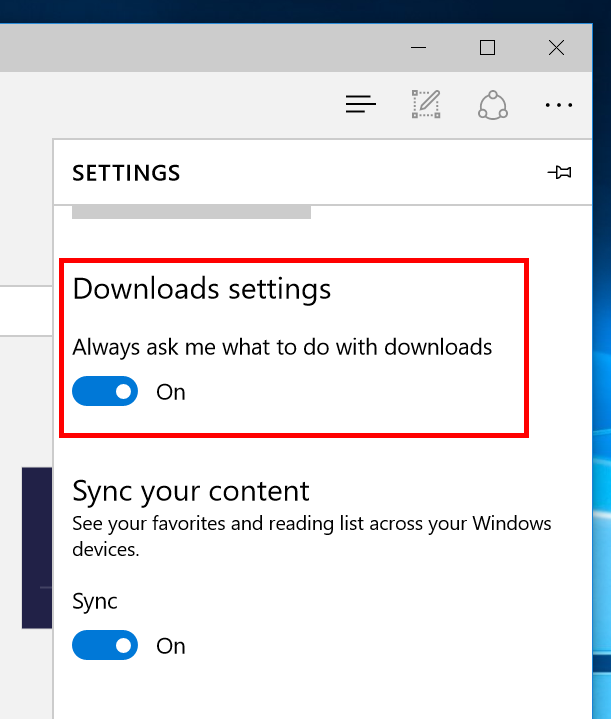Click the Make a Web Note icon
611x719 pixels.
(x=426, y=103)
